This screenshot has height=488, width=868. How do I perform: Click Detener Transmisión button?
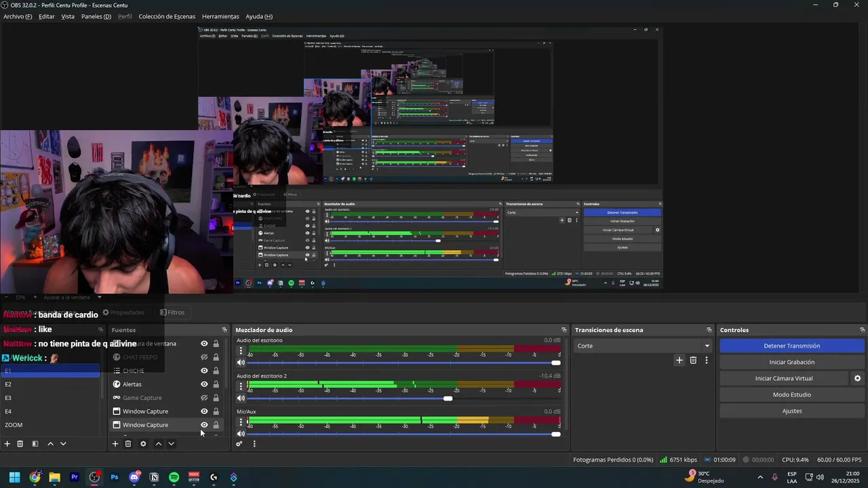(791, 346)
